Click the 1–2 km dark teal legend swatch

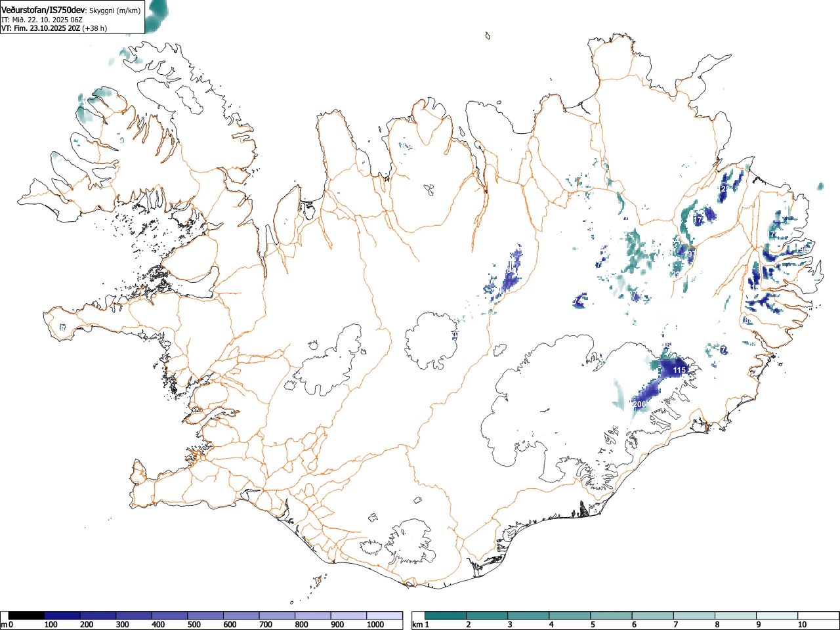(446, 616)
